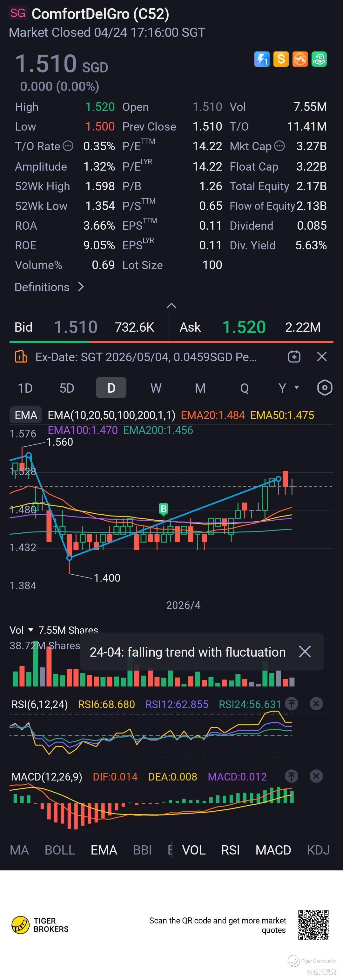The image size is (343, 980).
Task: Tap the EMA indicator label box
Action: click(x=26, y=415)
